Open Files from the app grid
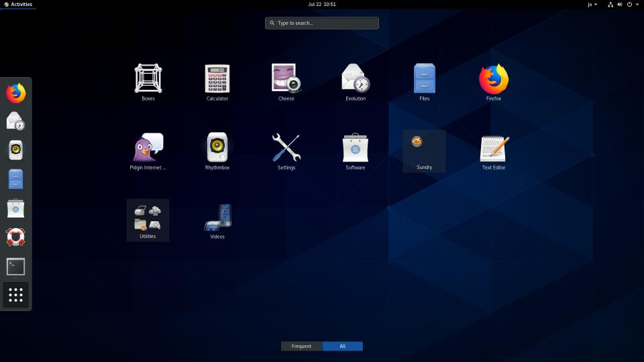 [x=424, y=82]
